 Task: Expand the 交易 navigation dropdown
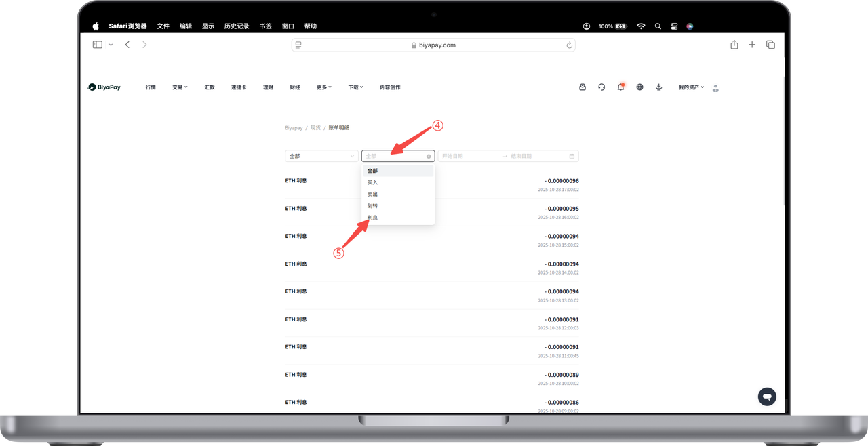[x=180, y=87]
